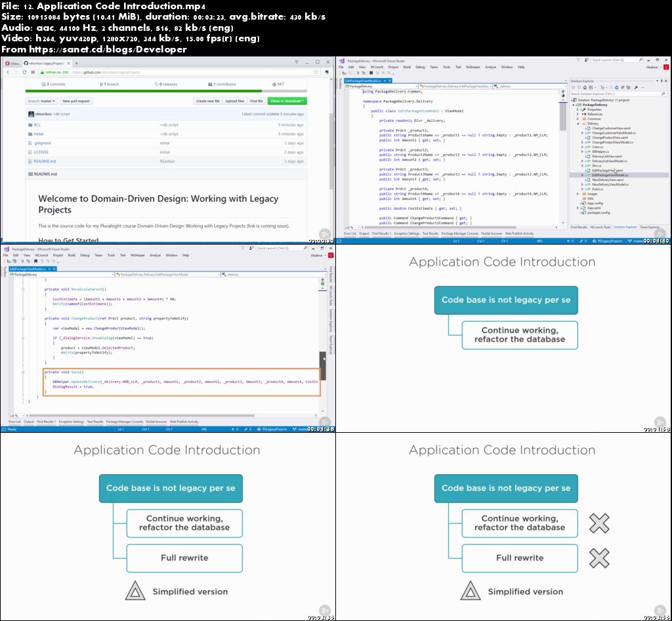Image resolution: width=672 pixels, height=621 pixels.
Task: Click the Solution Explorer Properties wrench icon
Action: tap(636, 87)
